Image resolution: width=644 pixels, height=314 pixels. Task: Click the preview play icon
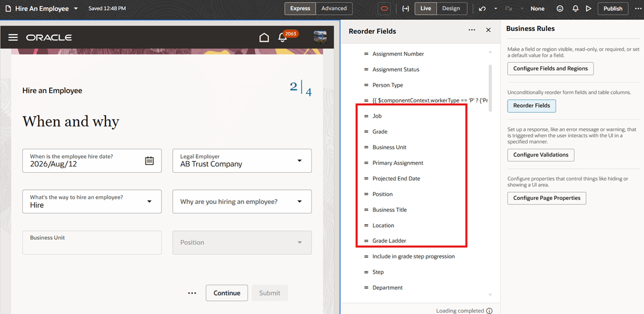click(588, 9)
